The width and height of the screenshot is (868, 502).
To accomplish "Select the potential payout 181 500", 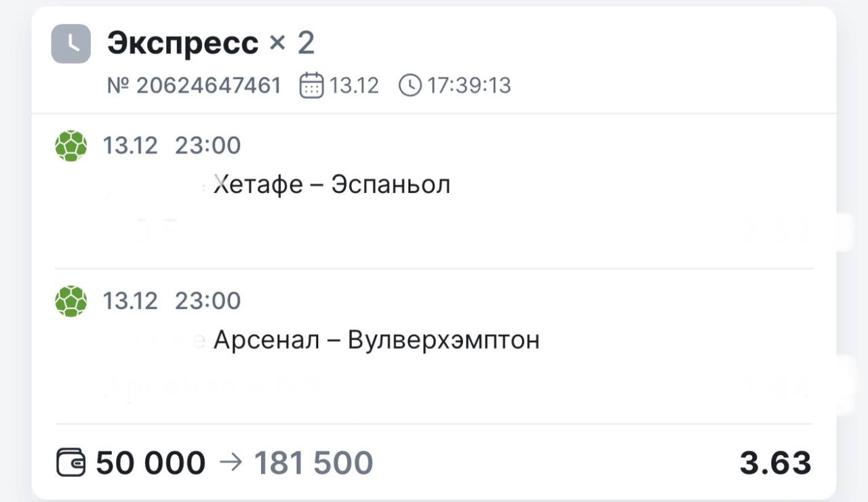I will click(x=313, y=463).
